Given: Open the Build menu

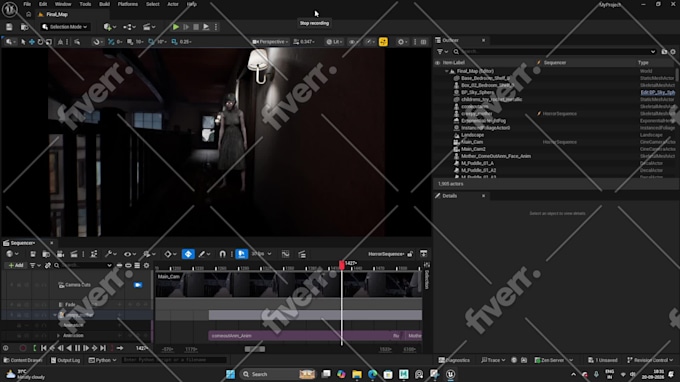Looking at the screenshot, I should (x=105, y=4).
